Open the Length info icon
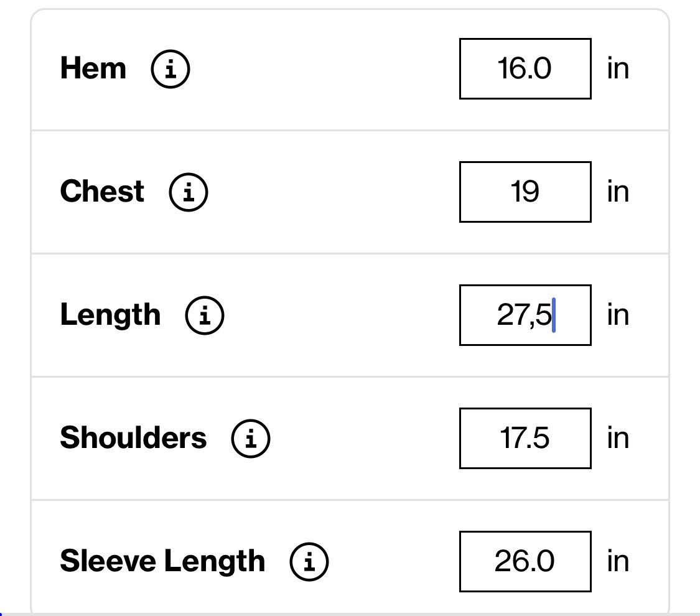The image size is (700, 616). 205,315
